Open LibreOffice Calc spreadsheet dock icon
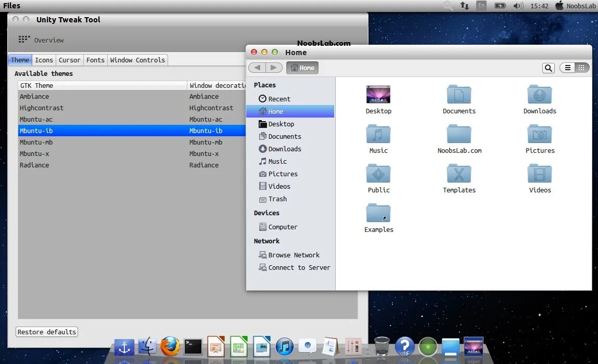This screenshot has height=364, width=598. (x=239, y=346)
